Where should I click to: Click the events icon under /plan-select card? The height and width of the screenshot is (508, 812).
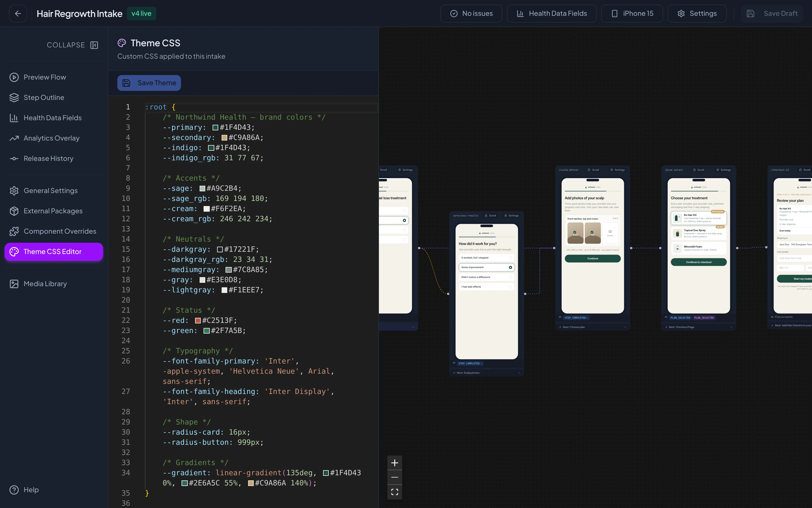coord(666,317)
